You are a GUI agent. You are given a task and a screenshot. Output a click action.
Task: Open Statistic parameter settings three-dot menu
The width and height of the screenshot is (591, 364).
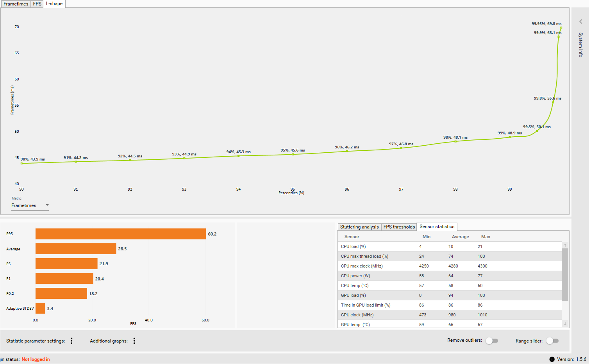coord(71,341)
